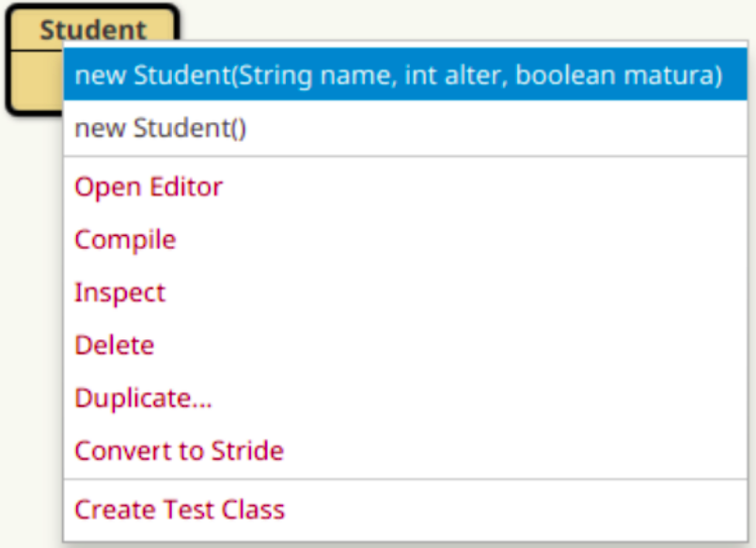Launch the source editor via Open Editor
The width and height of the screenshot is (756, 548).
149,186
